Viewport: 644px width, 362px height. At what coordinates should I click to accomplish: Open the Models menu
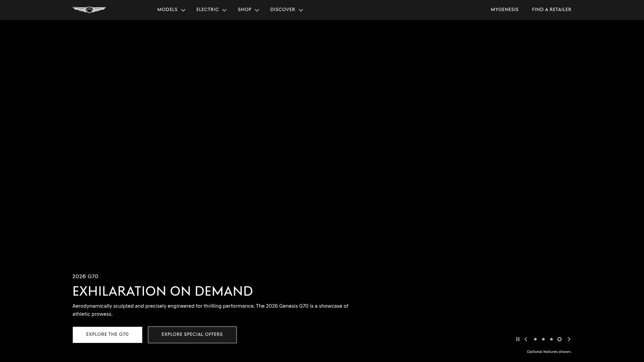click(167, 10)
